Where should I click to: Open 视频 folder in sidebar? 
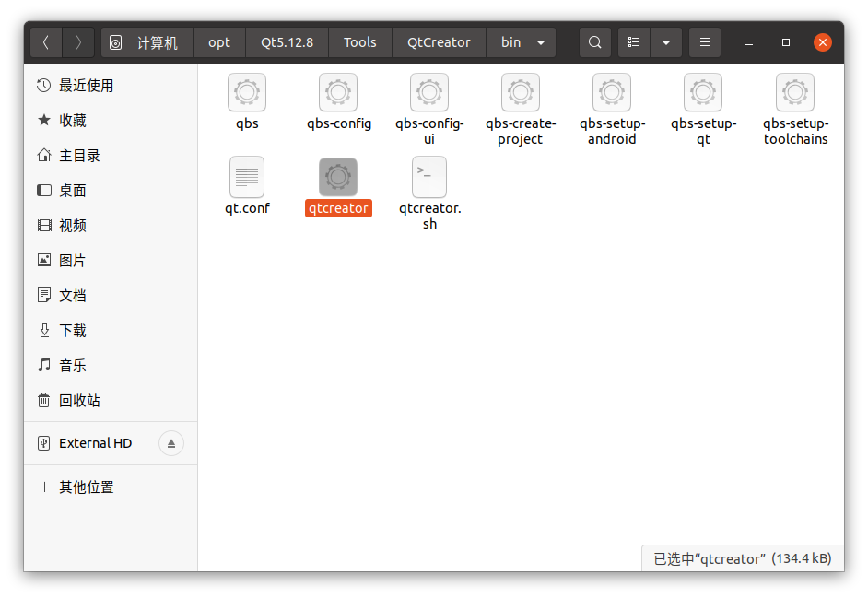coord(111,226)
